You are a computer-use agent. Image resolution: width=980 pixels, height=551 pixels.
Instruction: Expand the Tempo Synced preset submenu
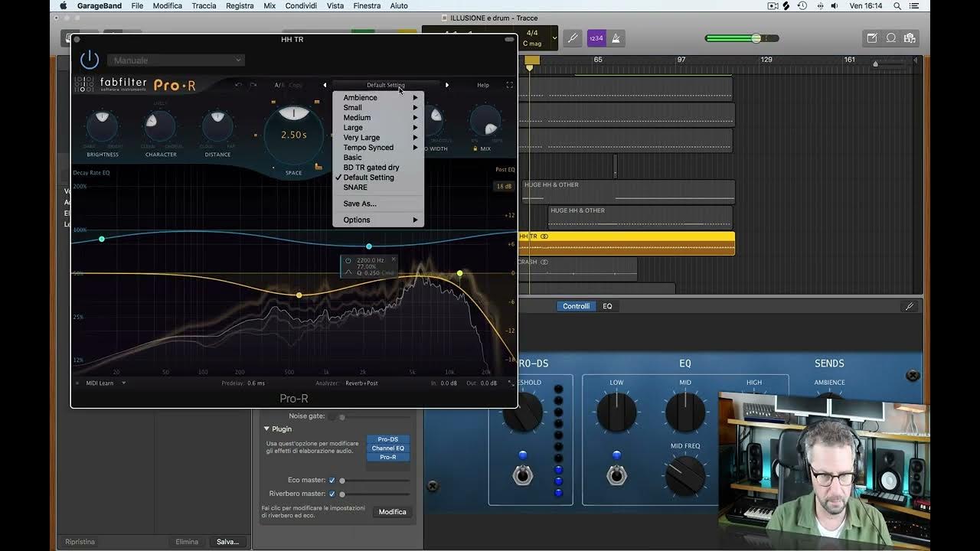378,148
